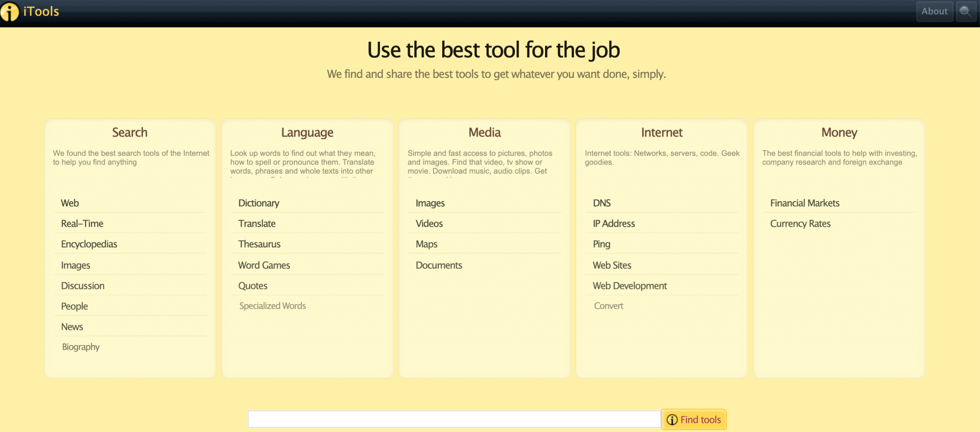
Task: Click the iTools logo icon
Action: point(9,11)
